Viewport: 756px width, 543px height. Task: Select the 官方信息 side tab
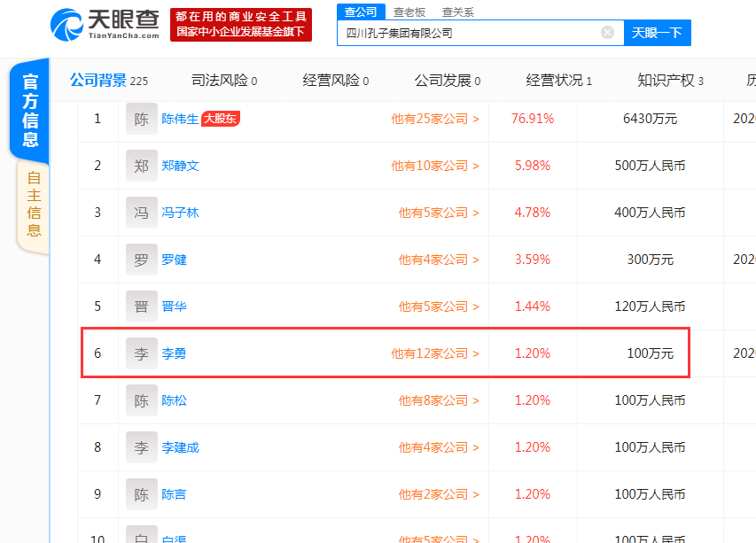coord(30,110)
